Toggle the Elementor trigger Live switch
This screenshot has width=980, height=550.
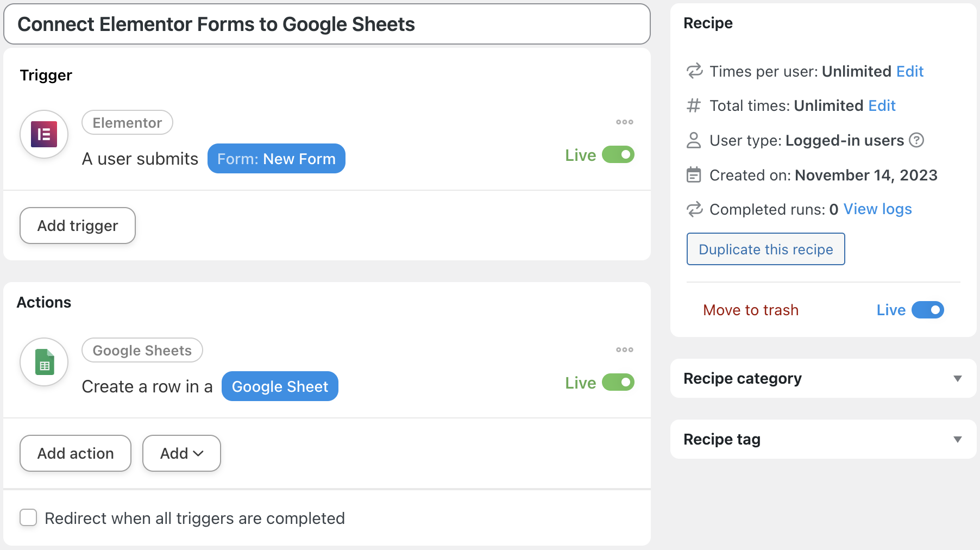click(618, 155)
